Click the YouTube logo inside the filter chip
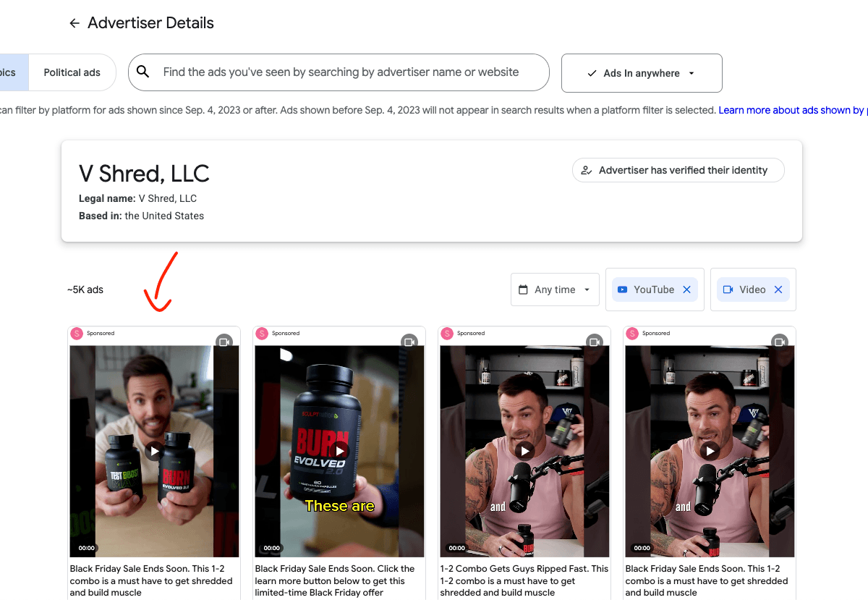868x600 pixels. pos(623,289)
